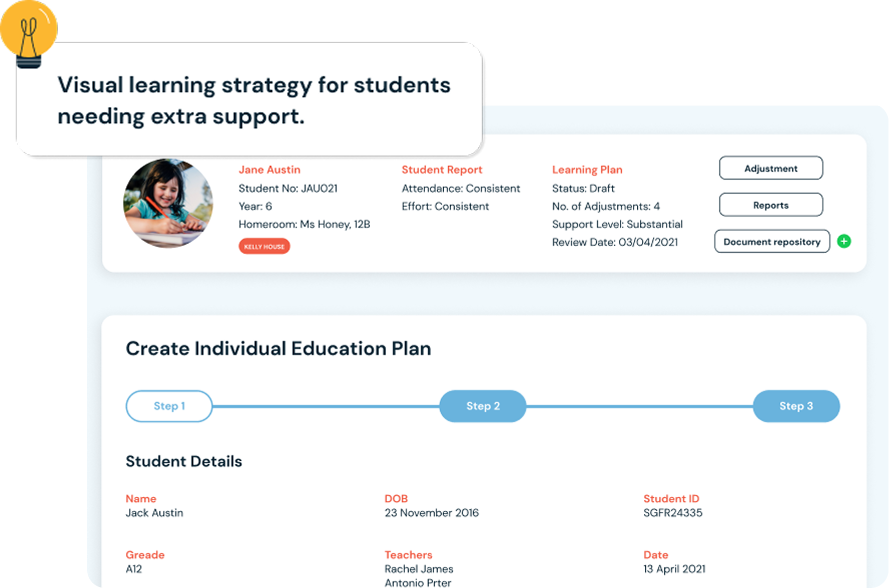Screen dimensions: 889x588
Task: Open the Student Report heading link
Action: [442, 169]
